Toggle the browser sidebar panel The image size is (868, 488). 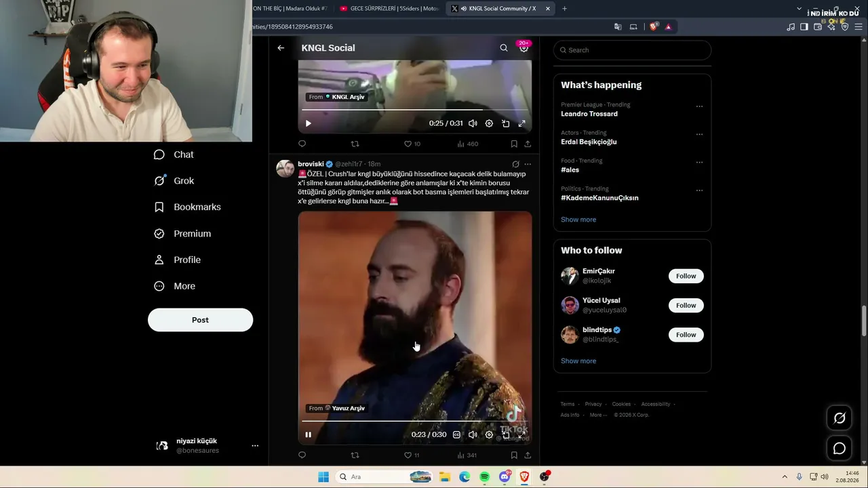[x=804, y=27]
